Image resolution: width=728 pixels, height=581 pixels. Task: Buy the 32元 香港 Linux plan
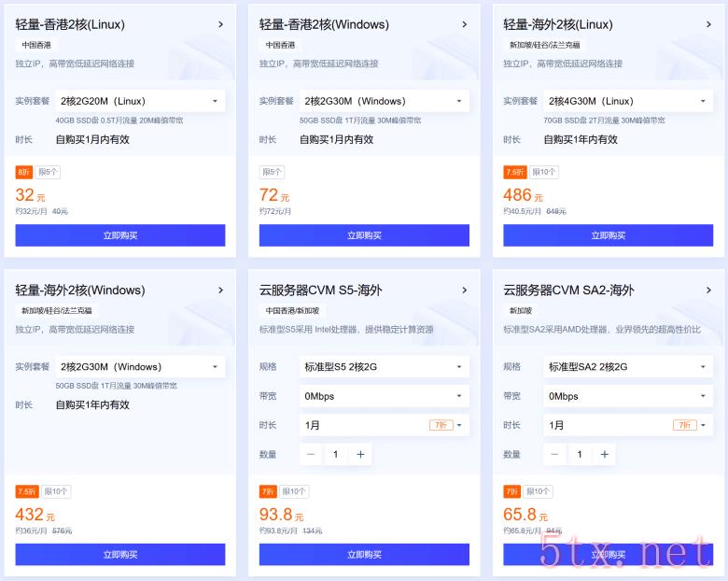tap(120, 235)
